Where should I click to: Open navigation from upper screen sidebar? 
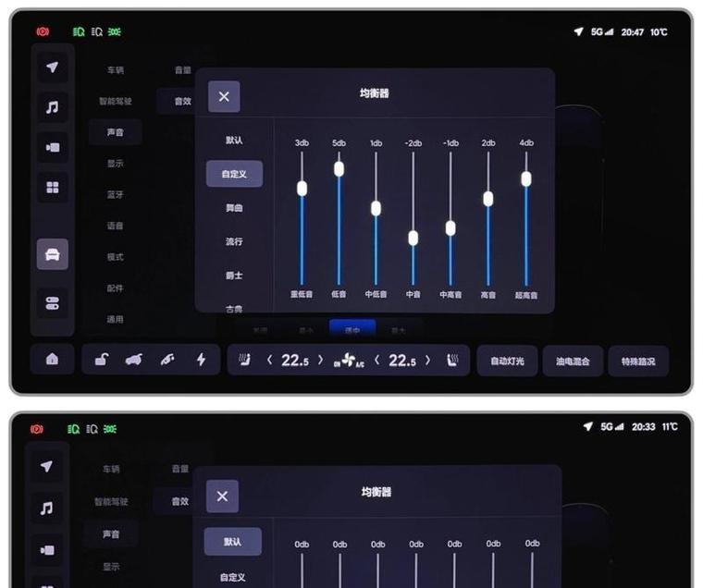tap(53, 67)
